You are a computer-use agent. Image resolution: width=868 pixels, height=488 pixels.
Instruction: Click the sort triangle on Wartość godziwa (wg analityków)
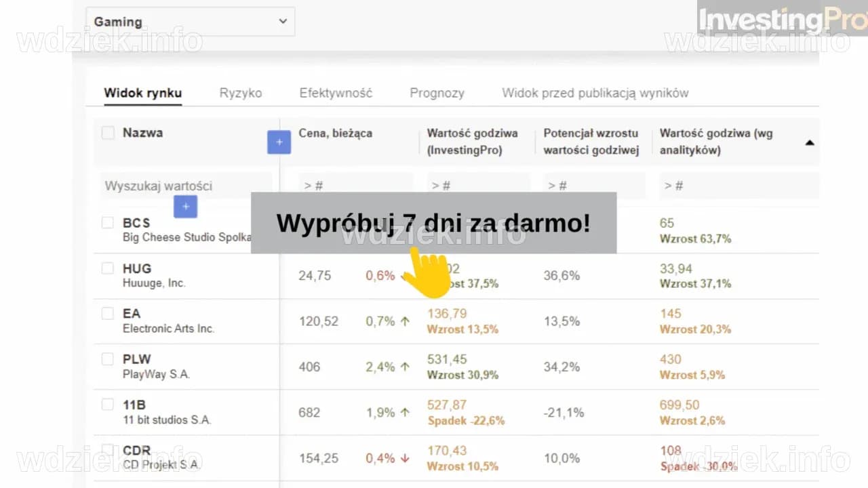[810, 142]
